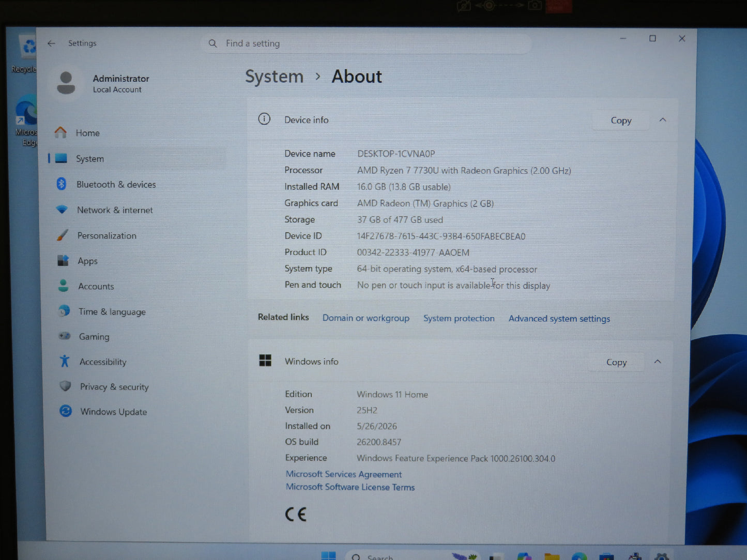This screenshot has width=747, height=560.
Task: Open Gaming via its controller icon
Action: point(64,336)
